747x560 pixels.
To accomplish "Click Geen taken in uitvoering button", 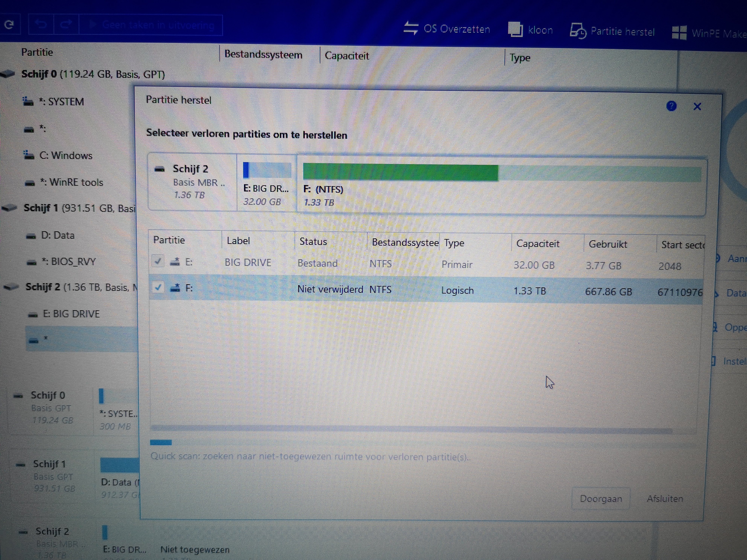I will [151, 25].
